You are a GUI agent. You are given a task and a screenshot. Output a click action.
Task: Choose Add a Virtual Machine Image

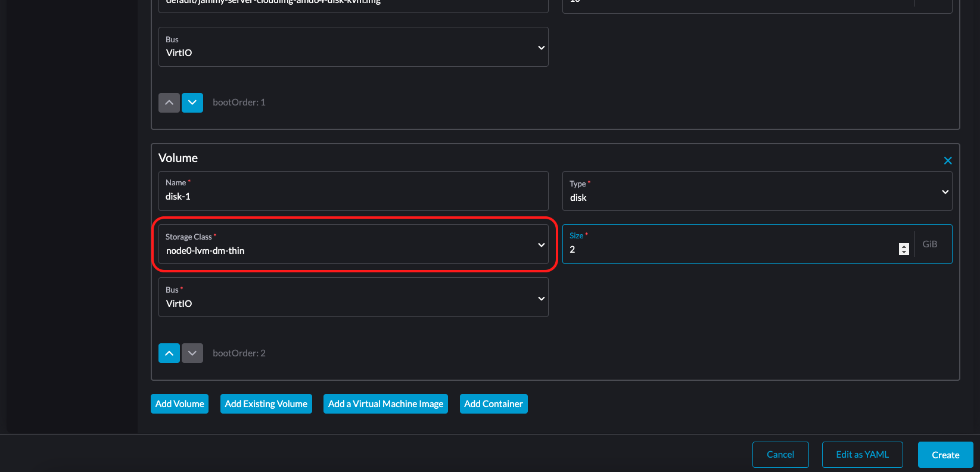coord(385,404)
